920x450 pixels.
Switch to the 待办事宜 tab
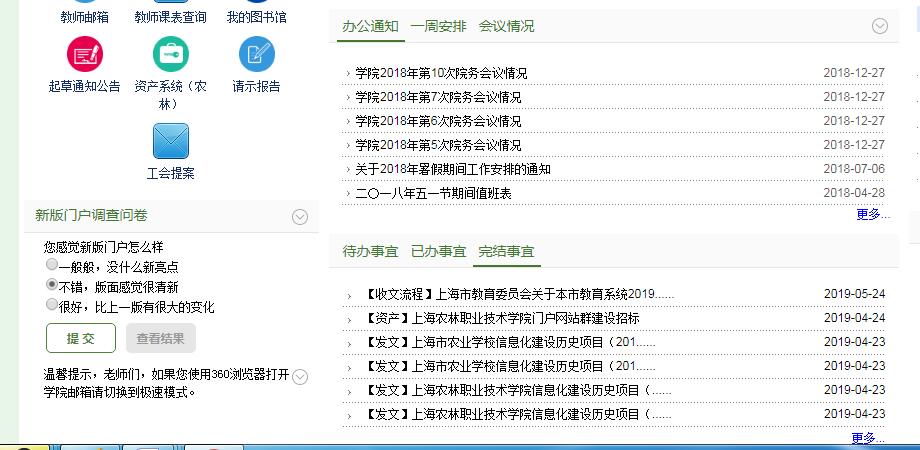(x=370, y=251)
